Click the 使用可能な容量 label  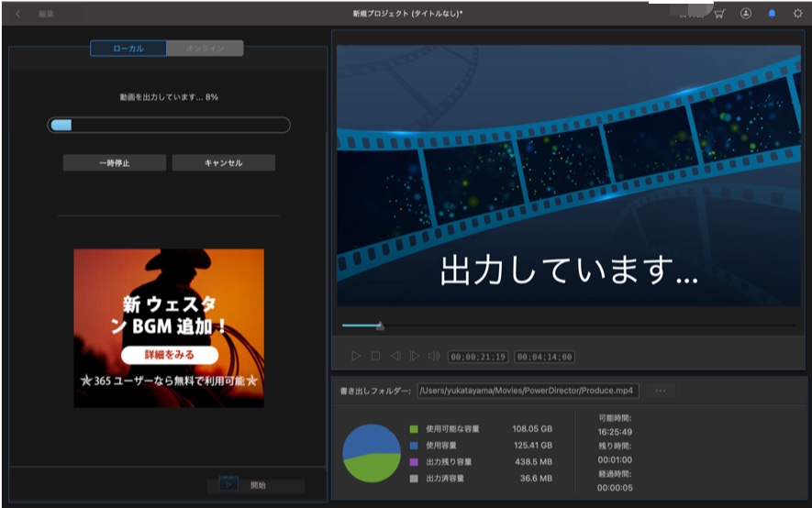click(452, 429)
